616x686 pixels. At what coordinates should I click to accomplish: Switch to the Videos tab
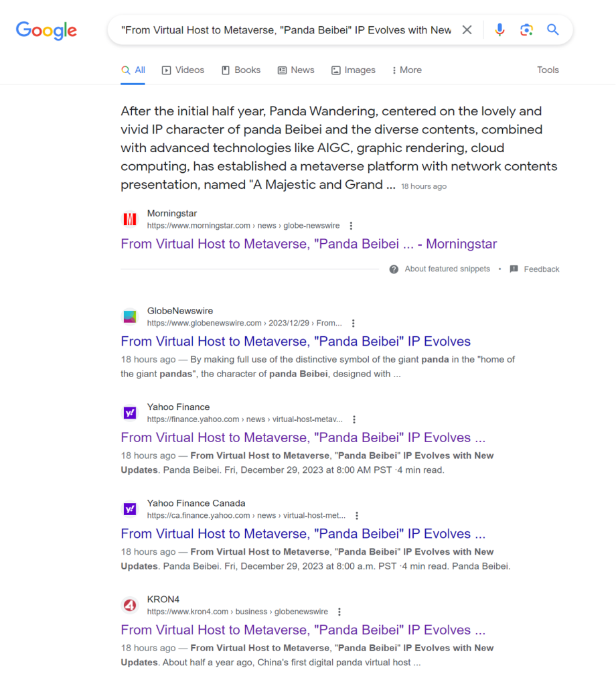[x=183, y=70]
